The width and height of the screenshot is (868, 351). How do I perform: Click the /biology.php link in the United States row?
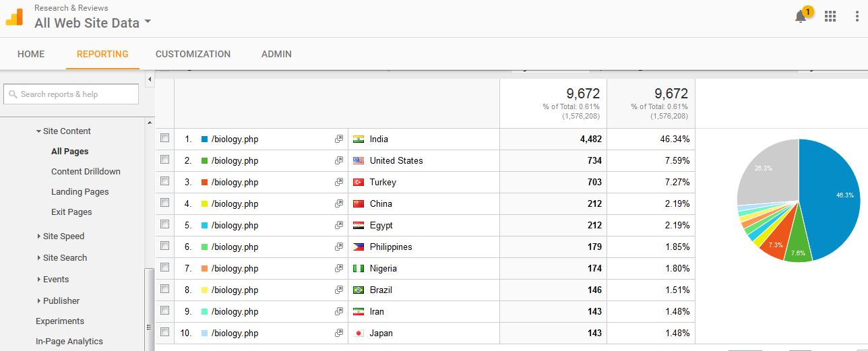tap(235, 161)
